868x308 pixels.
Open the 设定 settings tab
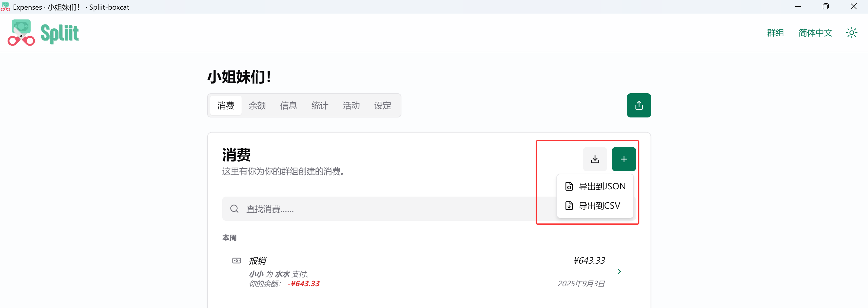click(x=382, y=106)
